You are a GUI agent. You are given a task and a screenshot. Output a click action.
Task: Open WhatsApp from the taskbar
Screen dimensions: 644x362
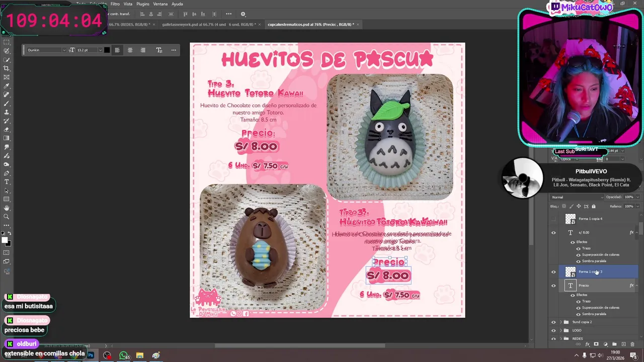click(124, 355)
